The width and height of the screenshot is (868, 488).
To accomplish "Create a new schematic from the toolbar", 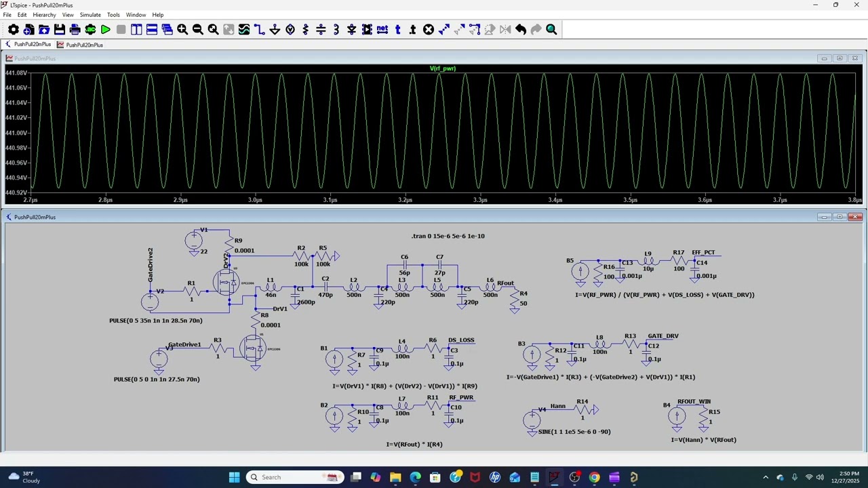I will coord(28,29).
